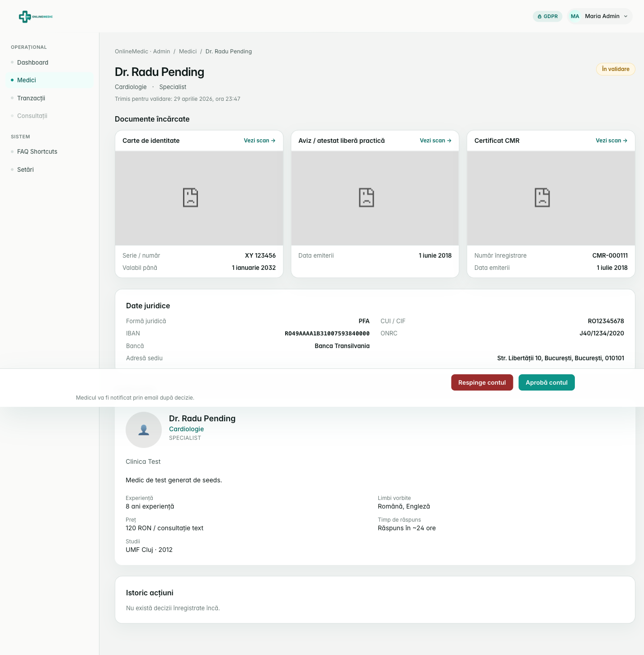The height and width of the screenshot is (655, 644).
Task: Click the În validare status badge
Action: pos(616,69)
